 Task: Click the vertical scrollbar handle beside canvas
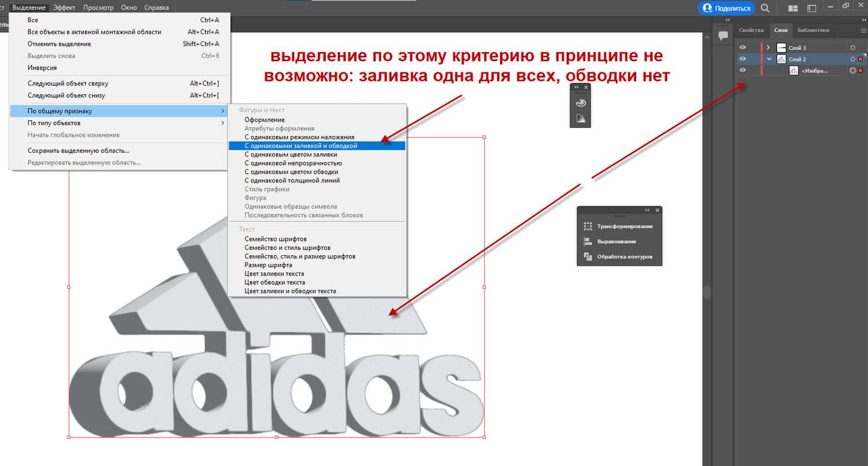coord(707,292)
